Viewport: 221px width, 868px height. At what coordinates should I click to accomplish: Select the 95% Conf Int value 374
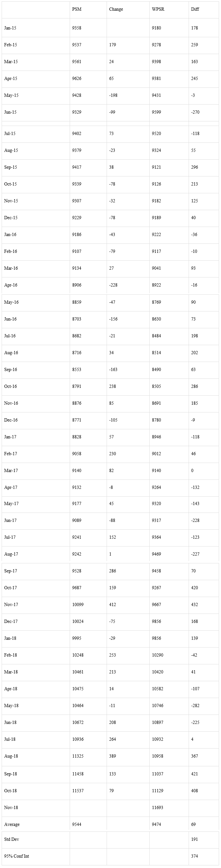(194, 856)
